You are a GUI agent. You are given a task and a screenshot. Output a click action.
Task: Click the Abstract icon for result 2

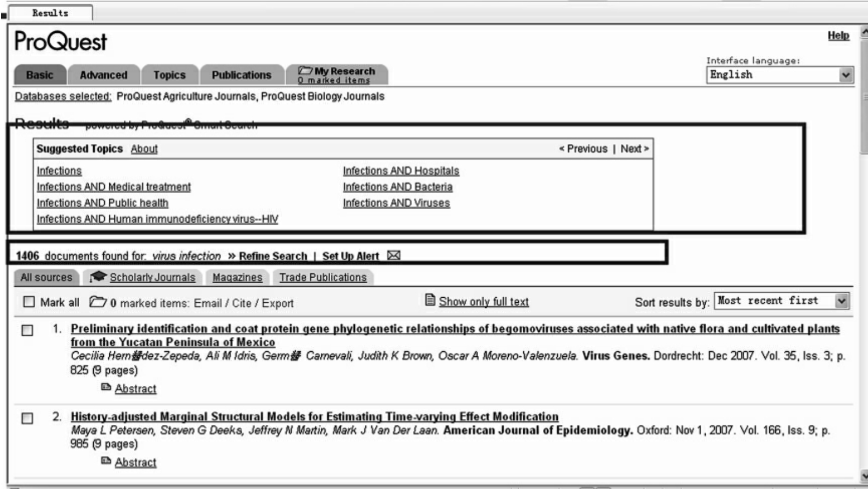pos(106,461)
